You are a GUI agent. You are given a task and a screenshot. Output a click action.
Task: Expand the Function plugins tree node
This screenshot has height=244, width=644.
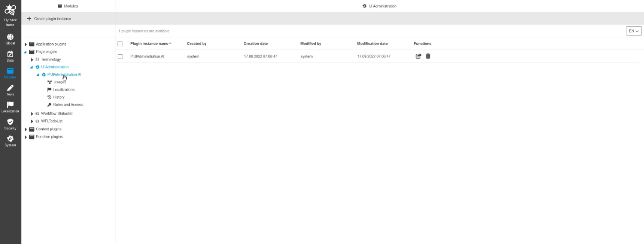[26, 137]
